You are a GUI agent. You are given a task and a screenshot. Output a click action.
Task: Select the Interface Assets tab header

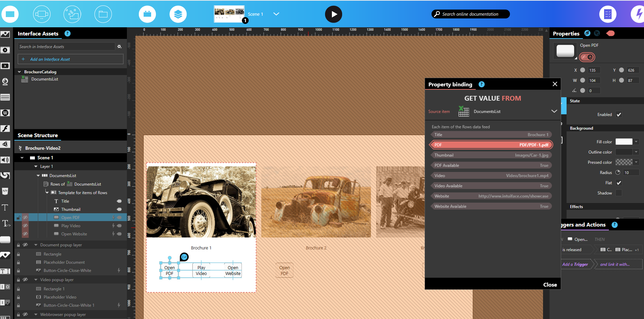[38, 33]
